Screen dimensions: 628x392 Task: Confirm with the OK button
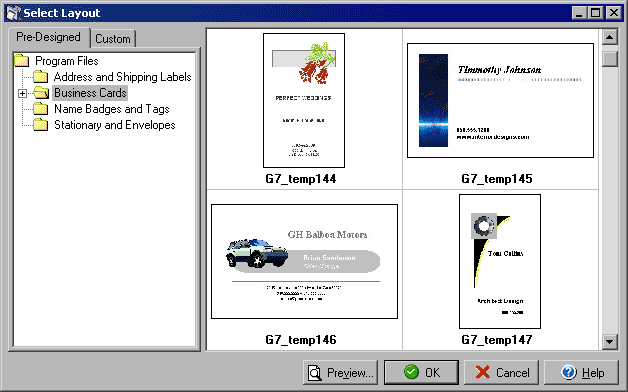point(421,372)
